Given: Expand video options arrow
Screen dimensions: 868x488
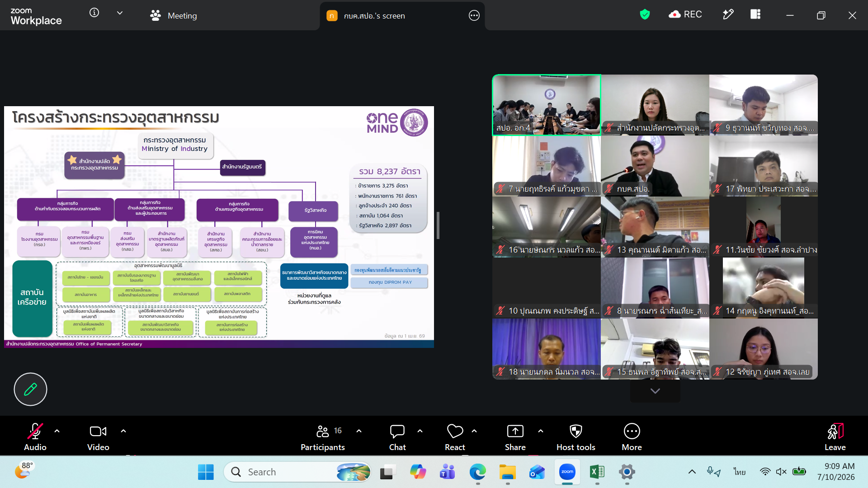Looking at the screenshot, I should pyautogui.click(x=123, y=431).
